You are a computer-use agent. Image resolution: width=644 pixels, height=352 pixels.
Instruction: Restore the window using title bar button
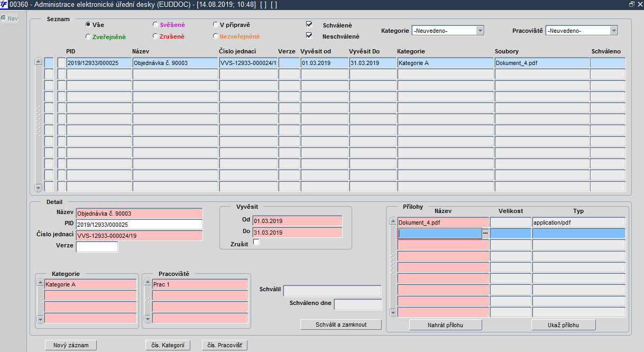pyautogui.click(x=632, y=4)
